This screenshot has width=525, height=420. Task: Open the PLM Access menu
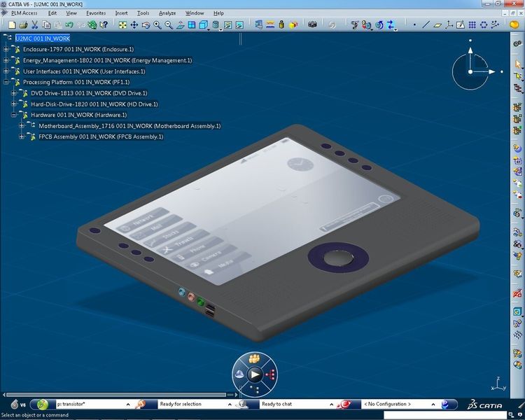pyautogui.click(x=24, y=13)
